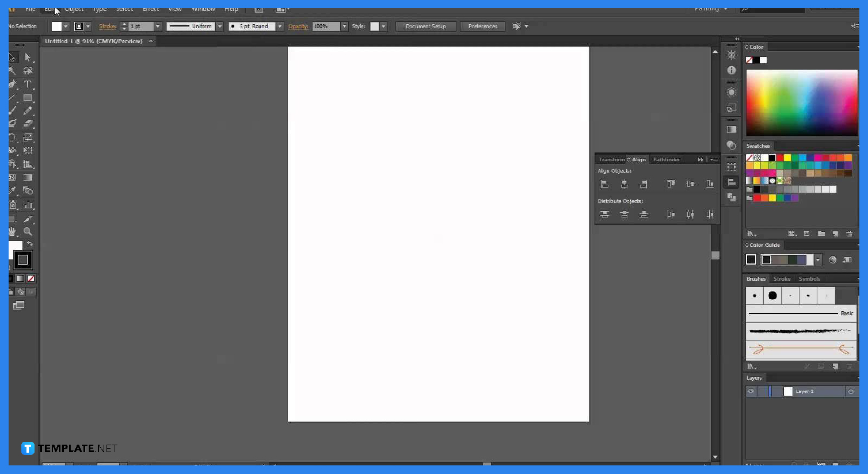Select the Pen tool
The image size is (868, 474).
click(12, 84)
